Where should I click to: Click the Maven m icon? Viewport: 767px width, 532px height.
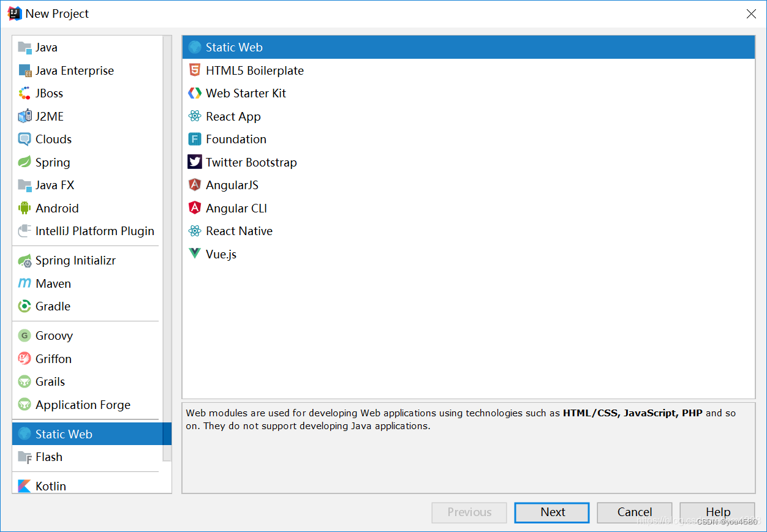coord(25,283)
